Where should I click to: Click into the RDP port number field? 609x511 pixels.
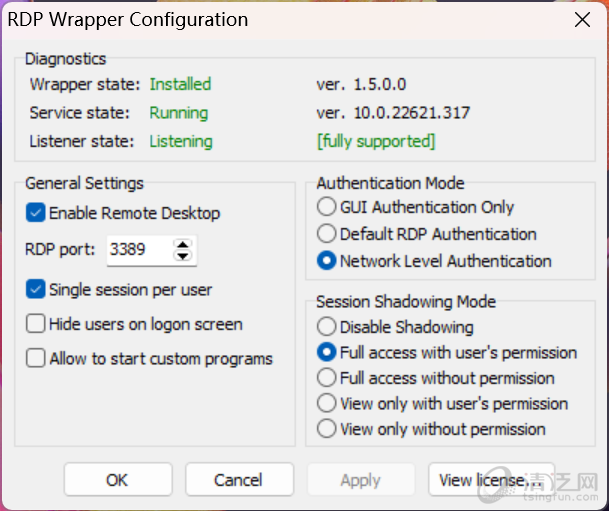tap(137, 250)
